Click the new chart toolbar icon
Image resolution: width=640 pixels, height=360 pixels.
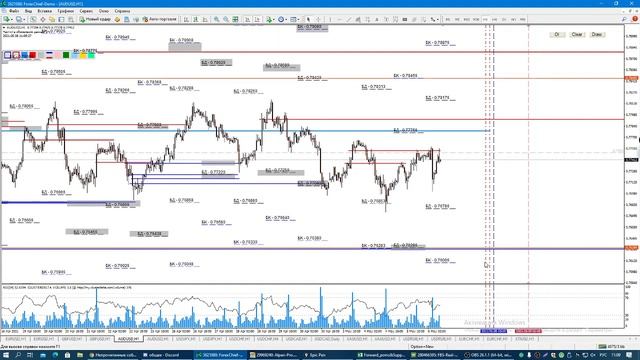[x=7, y=19]
